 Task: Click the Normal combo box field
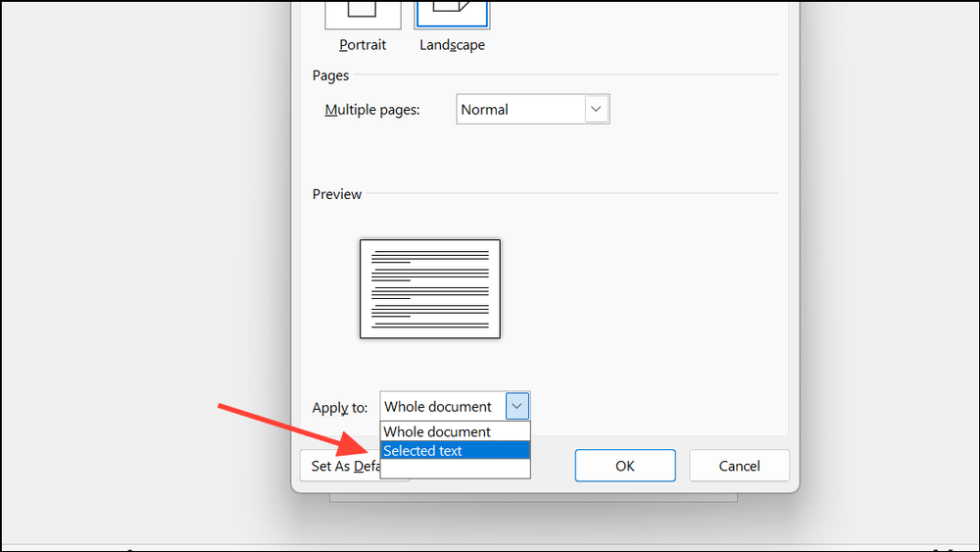click(532, 110)
